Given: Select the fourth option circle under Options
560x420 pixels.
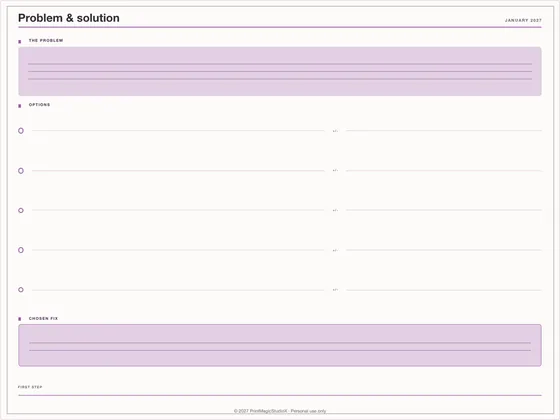Looking at the screenshot, I should click(x=21, y=250).
